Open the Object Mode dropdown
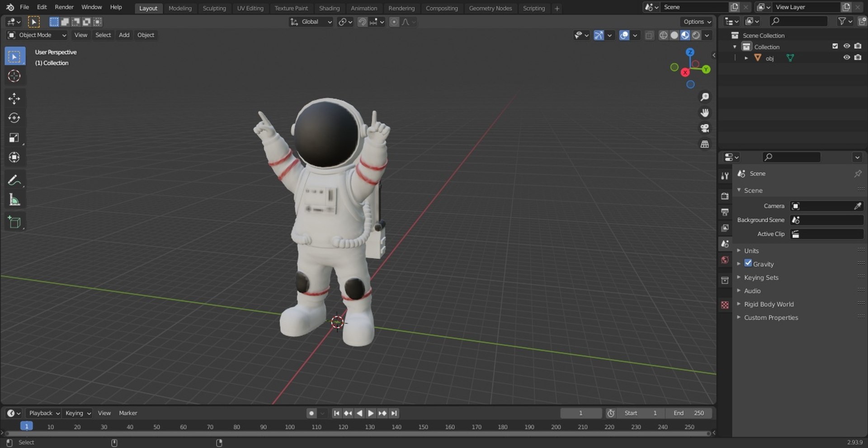 point(38,35)
